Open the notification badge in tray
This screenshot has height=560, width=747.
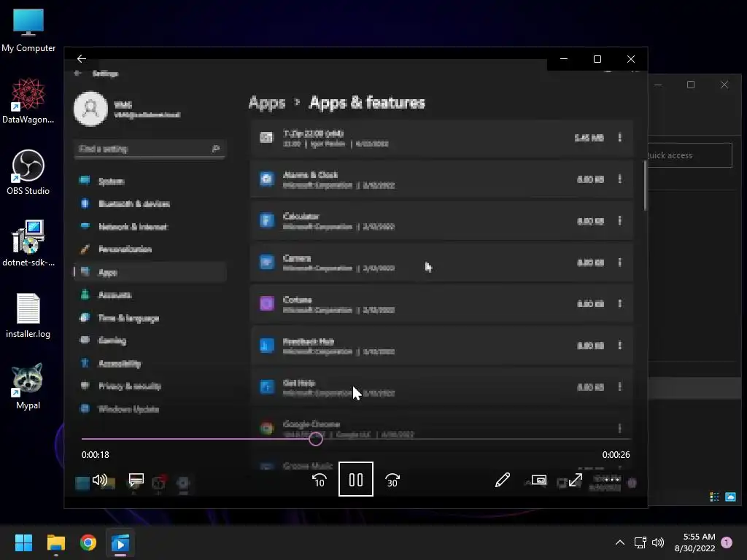point(727,542)
